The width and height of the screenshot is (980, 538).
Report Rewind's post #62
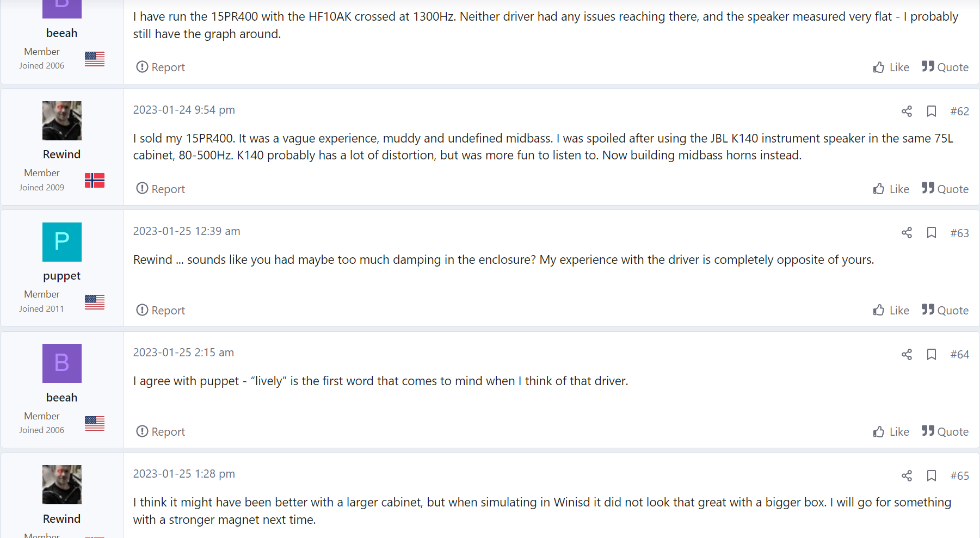161,189
